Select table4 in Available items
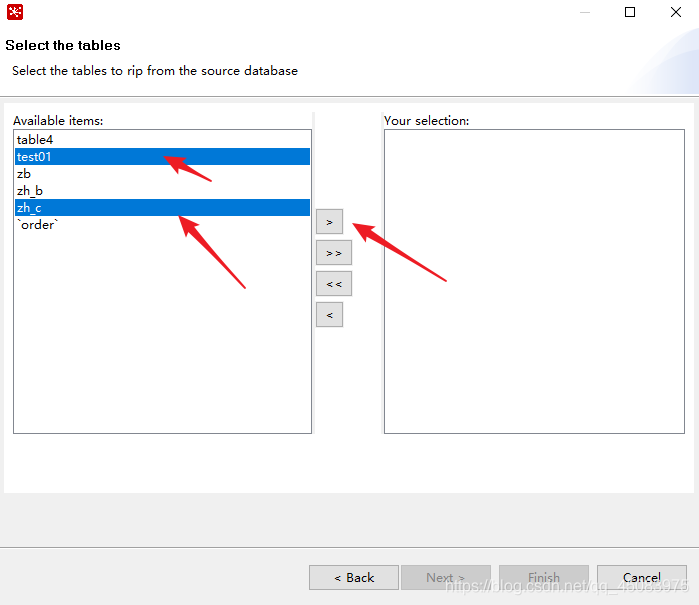The height and width of the screenshot is (605, 699). pyautogui.click(x=162, y=140)
